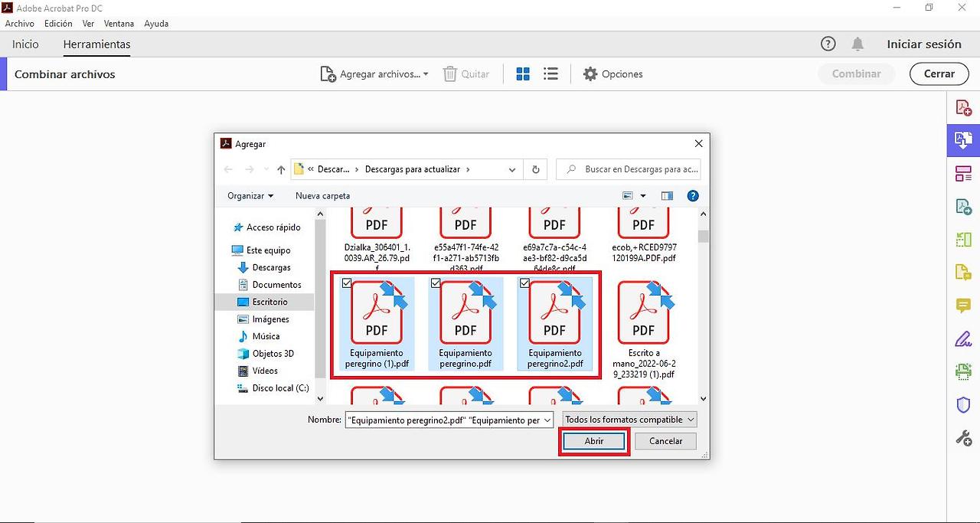Open the Archivo menu
980x523 pixels.
click(20, 24)
